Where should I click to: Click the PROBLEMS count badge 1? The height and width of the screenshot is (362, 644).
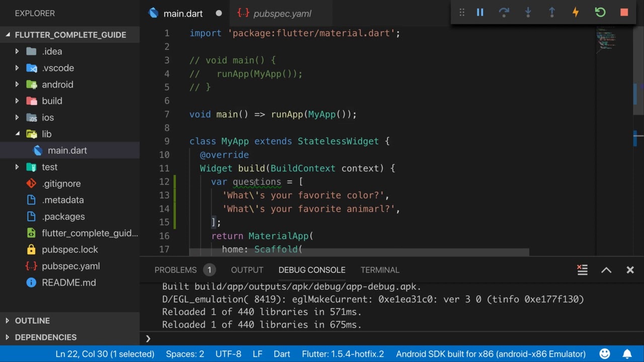point(209,270)
